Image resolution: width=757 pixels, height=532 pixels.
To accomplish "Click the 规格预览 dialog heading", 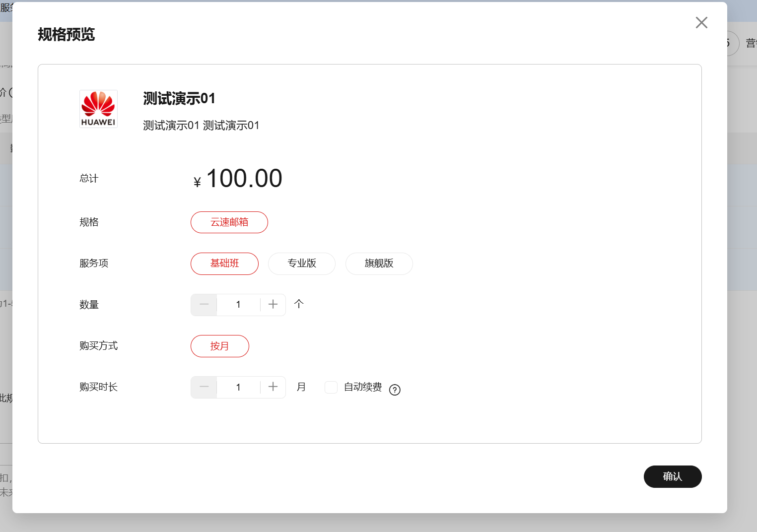I will coord(66,34).
